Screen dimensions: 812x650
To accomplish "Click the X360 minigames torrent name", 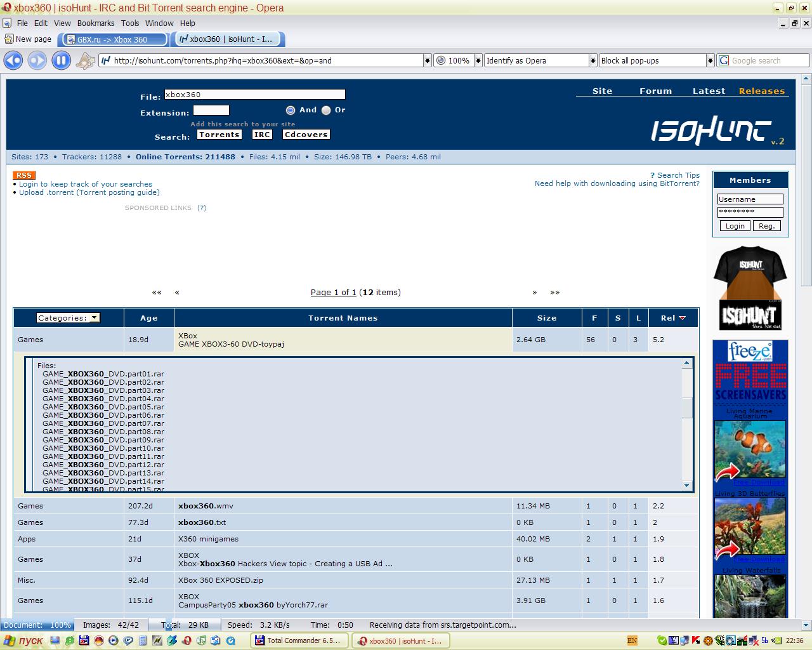I will tap(208, 539).
